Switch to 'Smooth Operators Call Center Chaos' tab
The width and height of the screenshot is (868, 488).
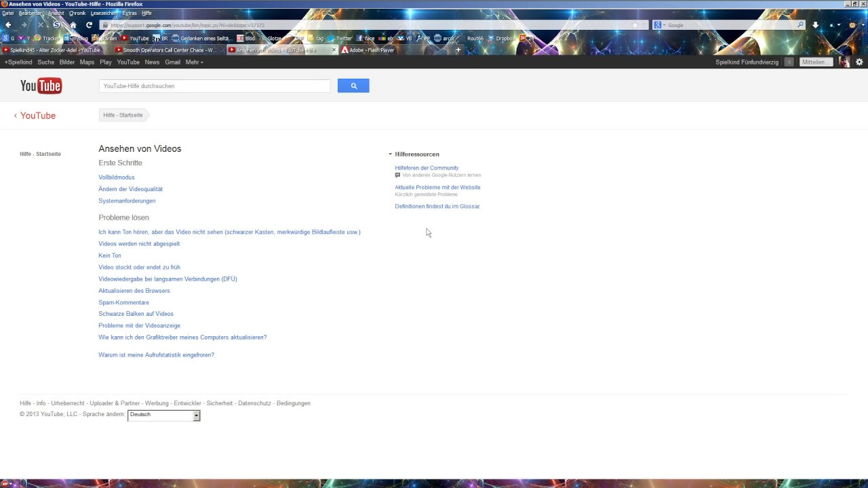pyautogui.click(x=168, y=50)
